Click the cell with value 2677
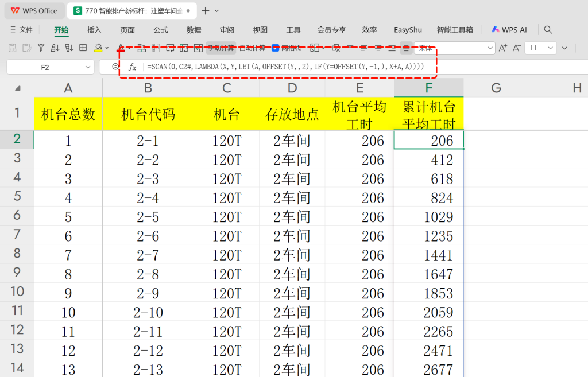This screenshot has height=377, width=588. point(428,369)
